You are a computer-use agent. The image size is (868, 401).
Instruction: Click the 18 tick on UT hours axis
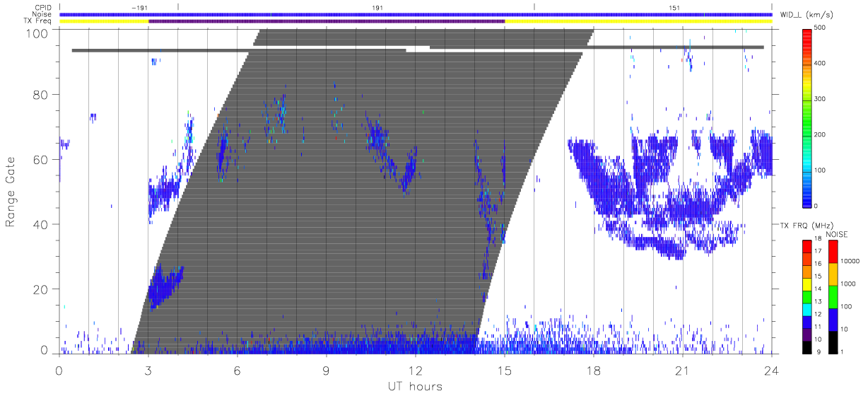click(594, 370)
